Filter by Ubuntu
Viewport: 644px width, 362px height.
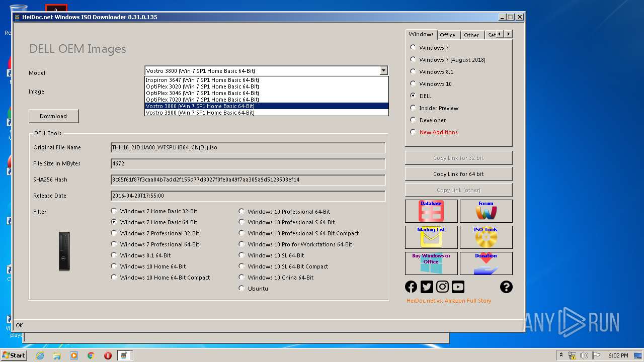pyautogui.click(x=242, y=288)
